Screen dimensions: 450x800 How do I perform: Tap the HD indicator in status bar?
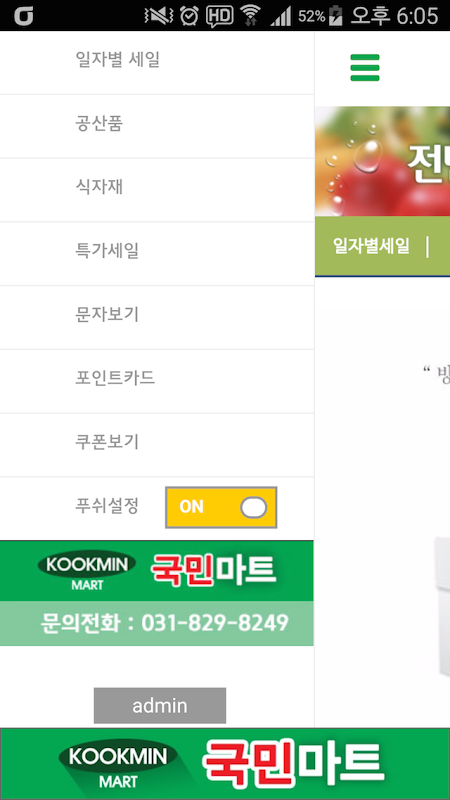pos(219,16)
